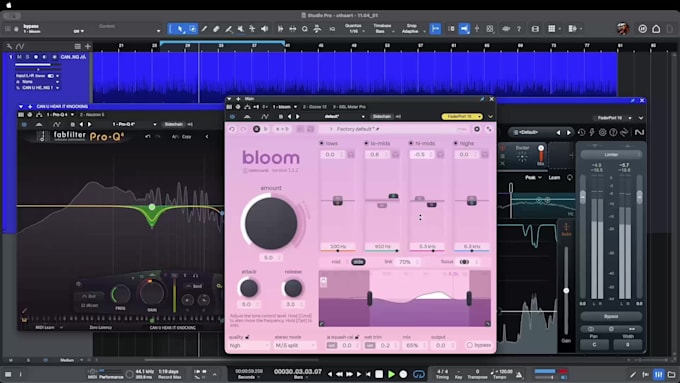Toggle the lo-mids band enable dot
680x383 pixels.
click(366, 143)
